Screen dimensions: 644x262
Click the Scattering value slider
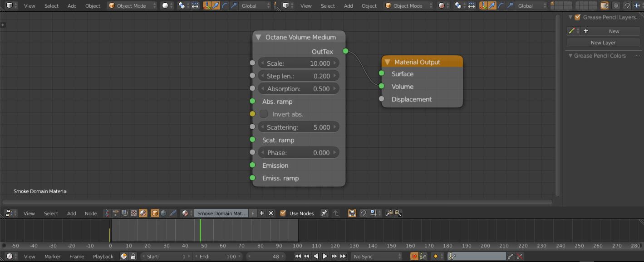tap(299, 127)
